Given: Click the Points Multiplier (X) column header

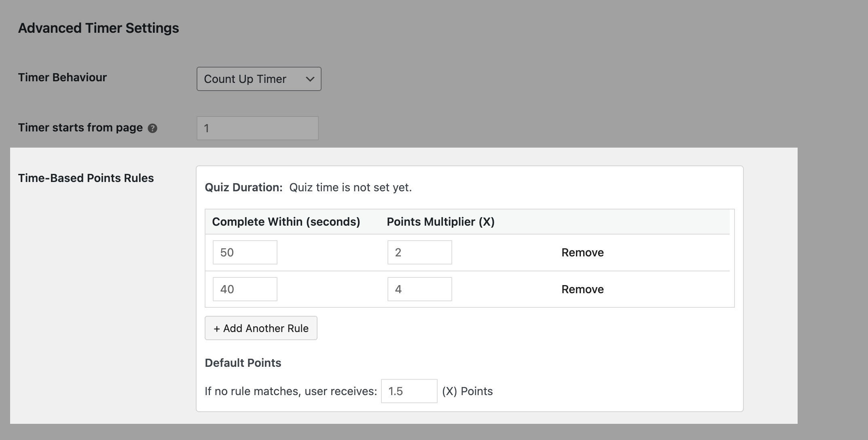Looking at the screenshot, I should (440, 222).
